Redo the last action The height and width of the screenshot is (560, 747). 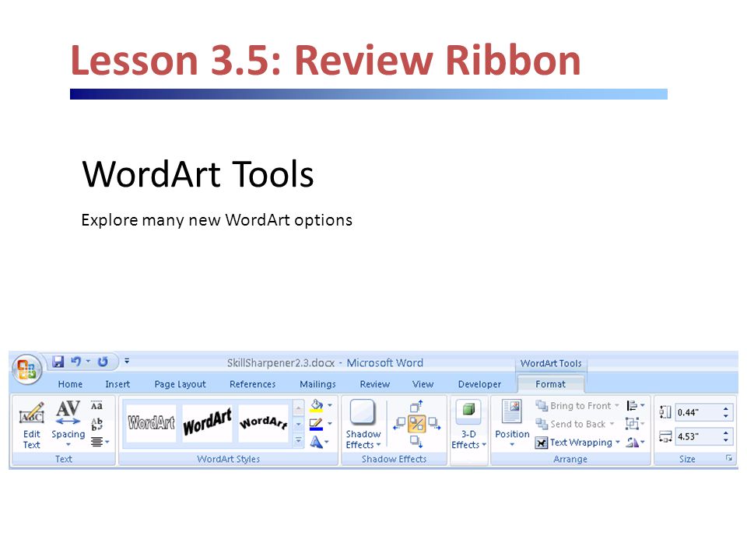coord(103,362)
